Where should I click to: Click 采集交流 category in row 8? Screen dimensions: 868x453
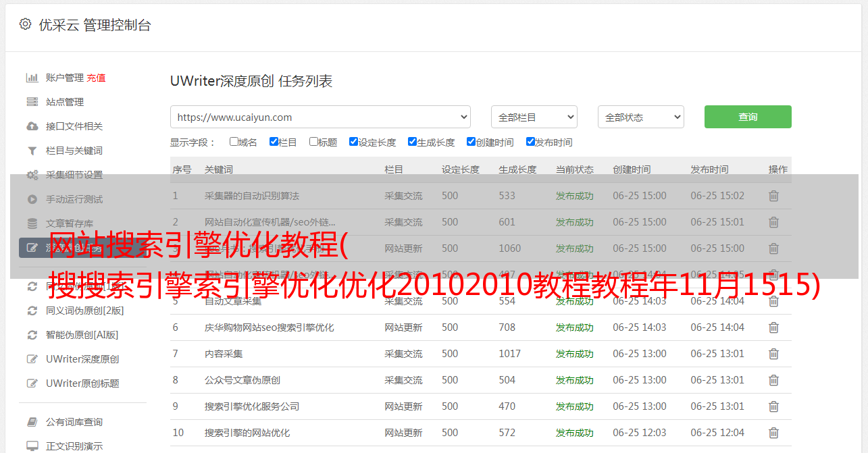(x=403, y=380)
